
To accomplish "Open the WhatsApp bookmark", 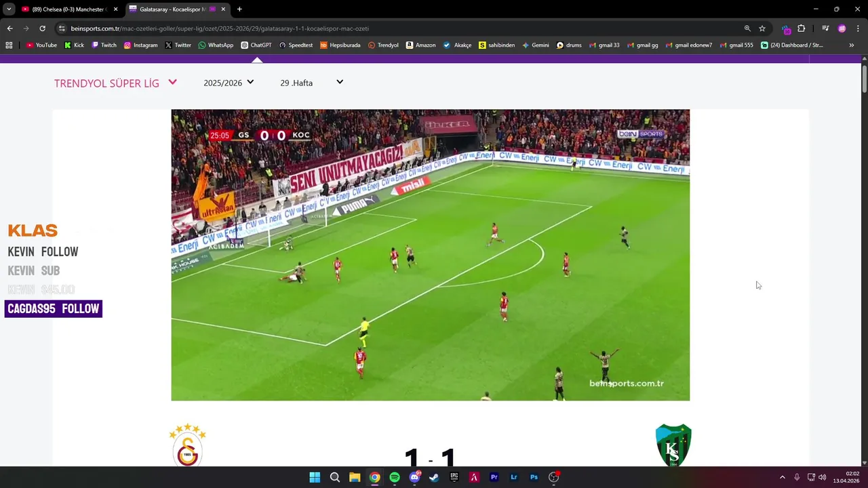I will (x=216, y=45).
